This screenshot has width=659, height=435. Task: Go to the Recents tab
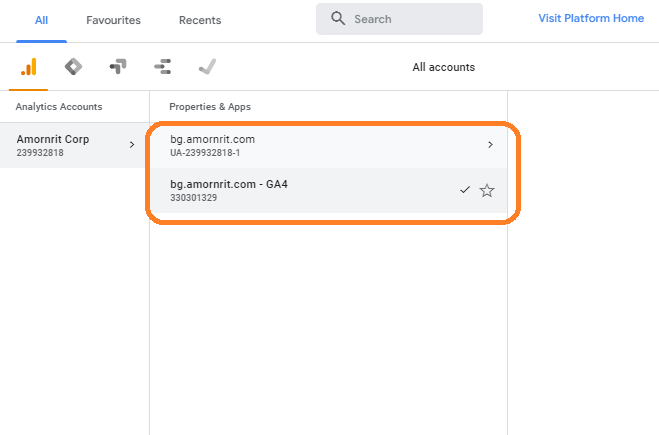[x=200, y=20]
